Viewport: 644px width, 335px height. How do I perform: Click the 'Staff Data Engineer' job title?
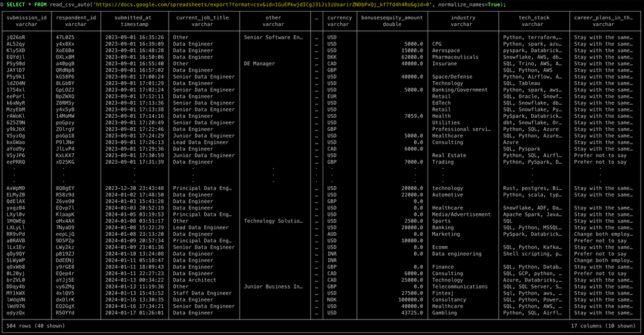point(202,294)
